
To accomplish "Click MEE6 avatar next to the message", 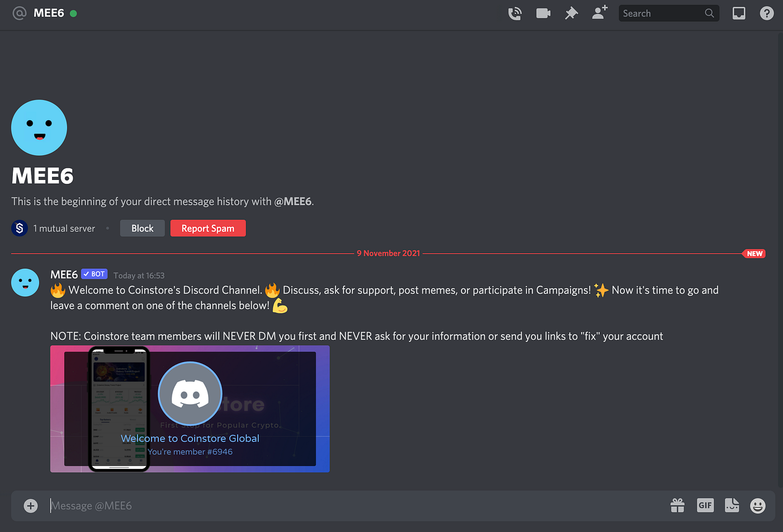I will [25, 282].
